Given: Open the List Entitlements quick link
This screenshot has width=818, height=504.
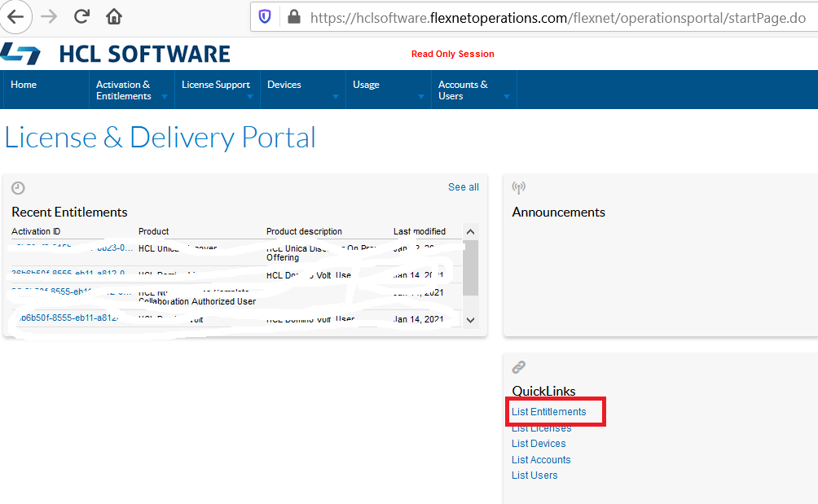Looking at the screenshot, I should (x=548, y=412).
